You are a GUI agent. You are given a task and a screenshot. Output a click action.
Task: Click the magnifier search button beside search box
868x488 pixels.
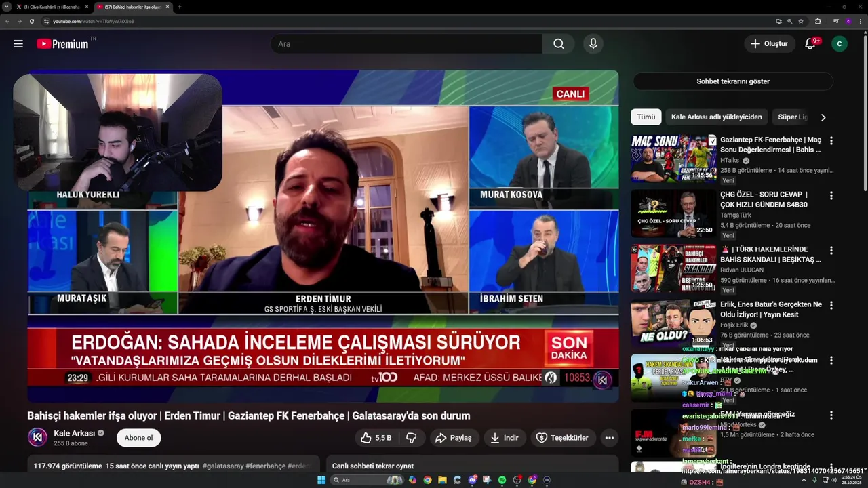point(559,44)
